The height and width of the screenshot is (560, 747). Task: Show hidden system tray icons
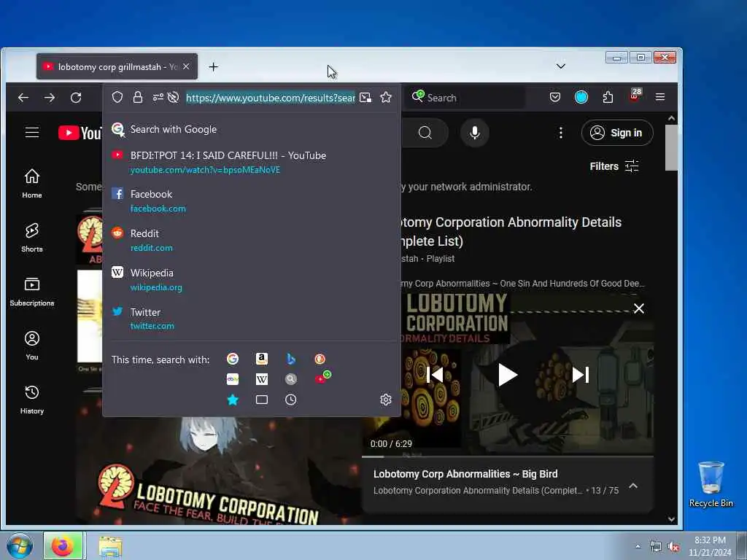click(x=638, y=546)
